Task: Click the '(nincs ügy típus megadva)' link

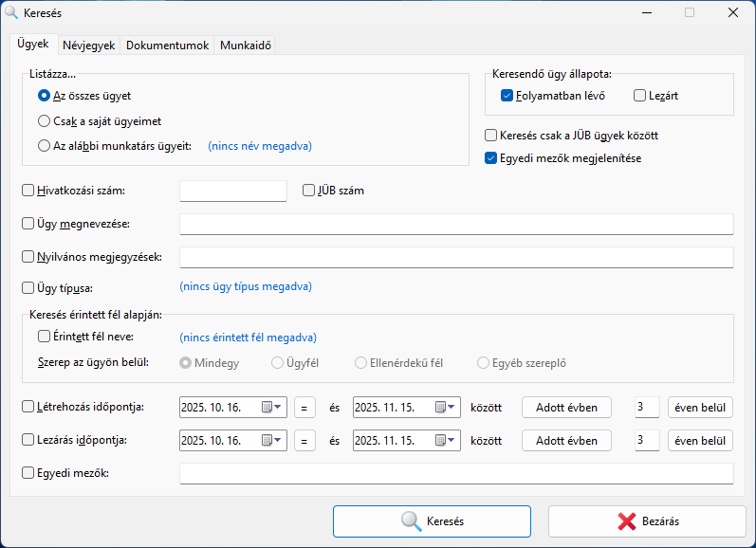Action: (245, 286)
